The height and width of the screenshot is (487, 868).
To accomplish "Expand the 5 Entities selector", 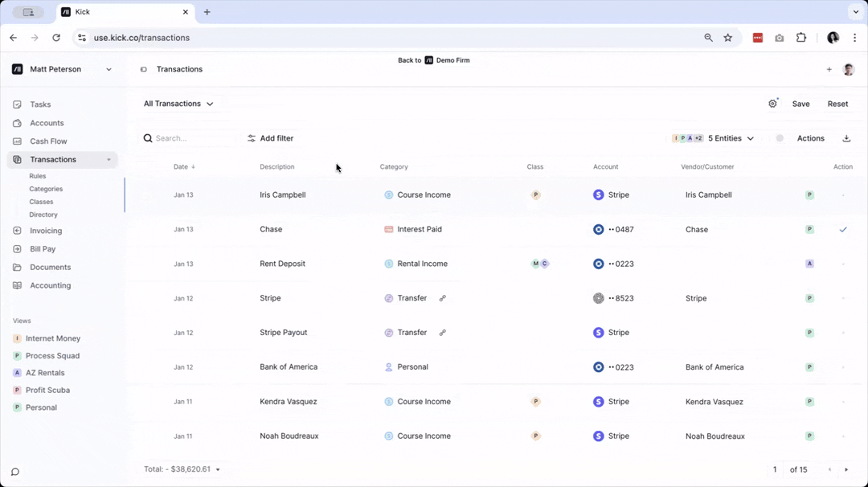I will pos(726,138).
